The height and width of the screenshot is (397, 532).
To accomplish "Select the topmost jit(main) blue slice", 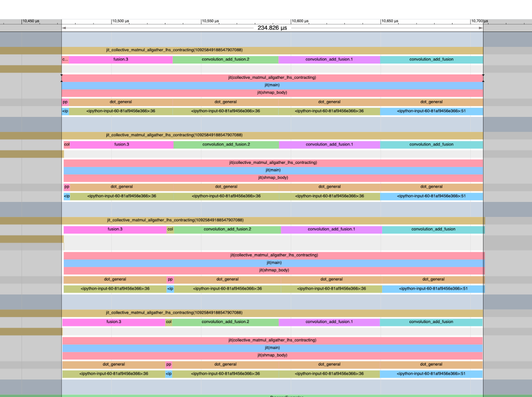I will 272,85.
